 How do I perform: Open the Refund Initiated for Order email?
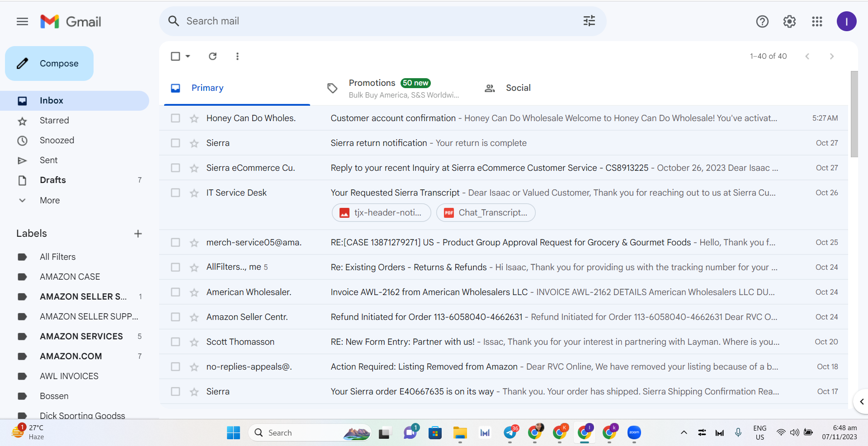pyautogui.click(x=504, y=317)
